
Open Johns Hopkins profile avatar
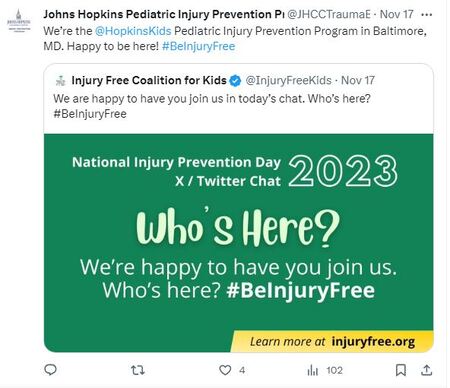pyautogui.click(x=19, y=20)
